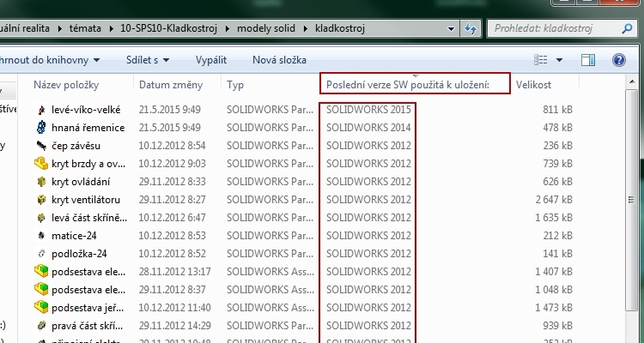The image size is (644, 343).
Task: Expand breadcrumb arrow after 10-SPS10-Kladkostroj
Action: click(228, 28)
